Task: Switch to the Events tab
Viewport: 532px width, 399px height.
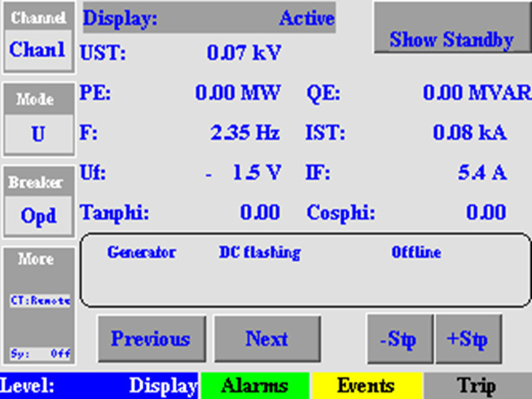Action: click(366, 386)
